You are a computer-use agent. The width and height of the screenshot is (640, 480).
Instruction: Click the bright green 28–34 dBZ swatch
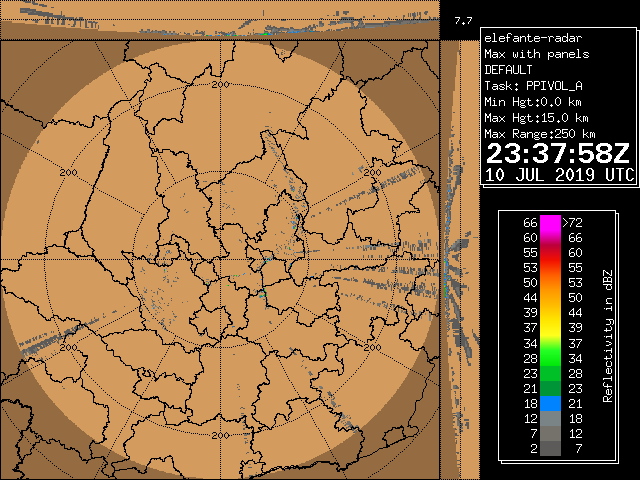(x=551, y=357)
